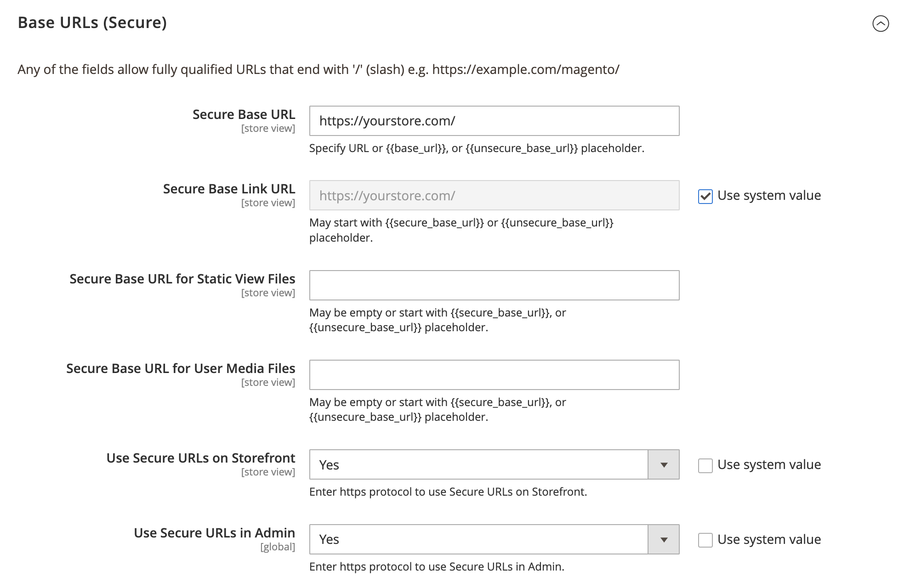Uncheck Use system value for Secure Base Link URL
Image resolution: width=910 pixels, height=588 pixels.
tap(705, 195)
